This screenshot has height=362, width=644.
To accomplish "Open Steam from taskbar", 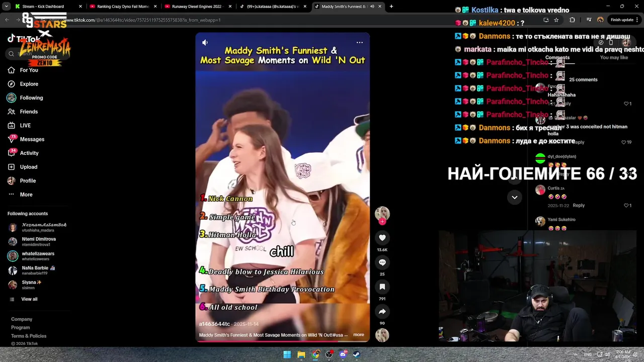I will [356, 354].
